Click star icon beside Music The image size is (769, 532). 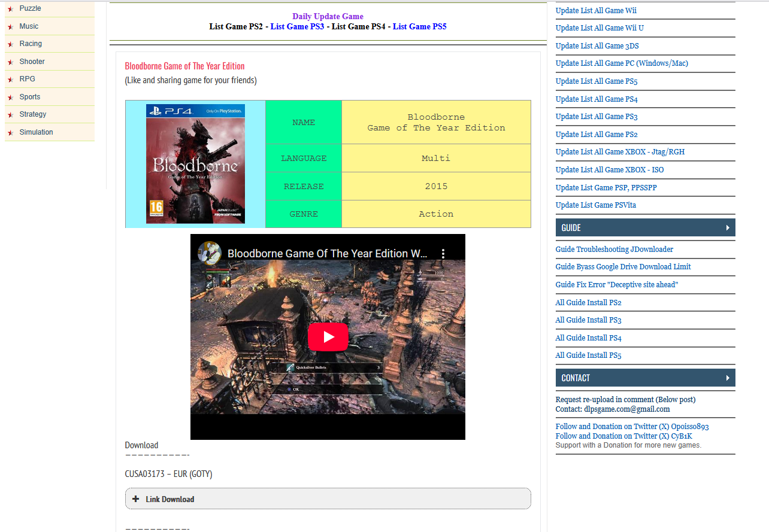(x=10, y=27)
